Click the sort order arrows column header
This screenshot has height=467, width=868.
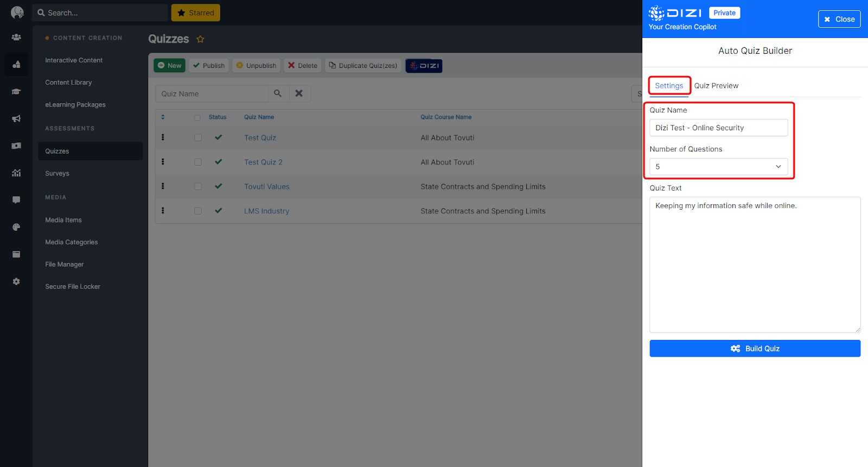point(163,117)
